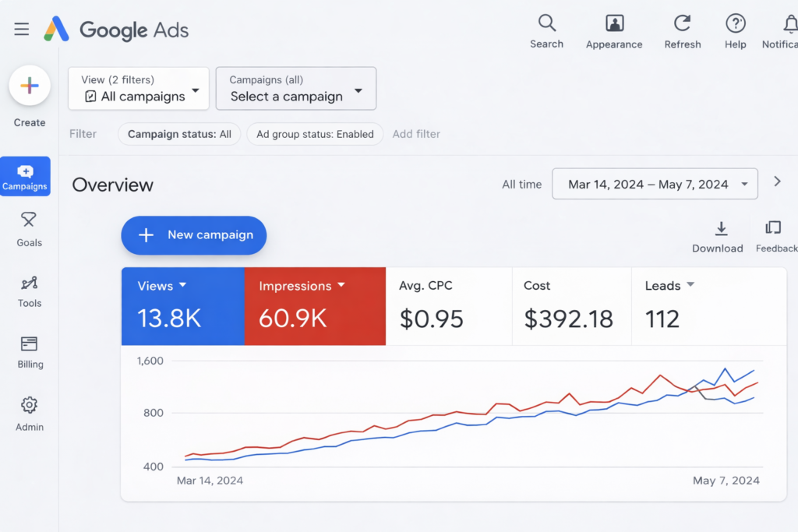Open the Appearance settings icon
The image size is (798, 532).
pos(614,23)
